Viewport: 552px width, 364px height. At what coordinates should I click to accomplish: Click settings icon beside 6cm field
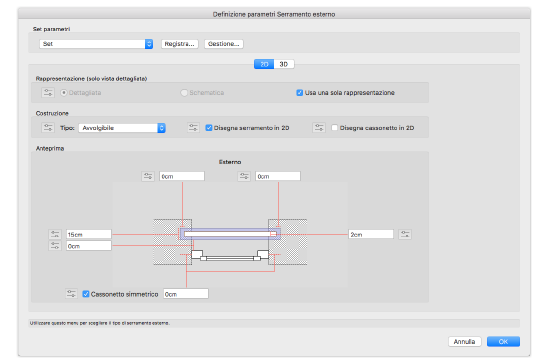(x=148, y=176)
